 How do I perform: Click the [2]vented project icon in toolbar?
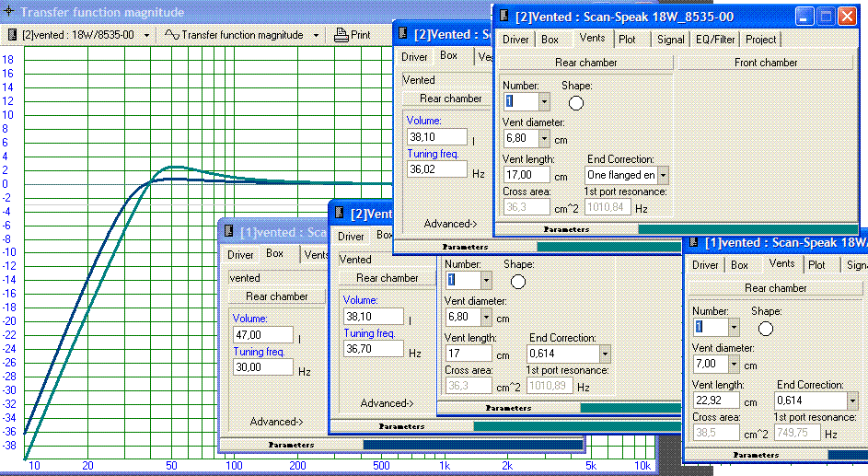(12, 35)
